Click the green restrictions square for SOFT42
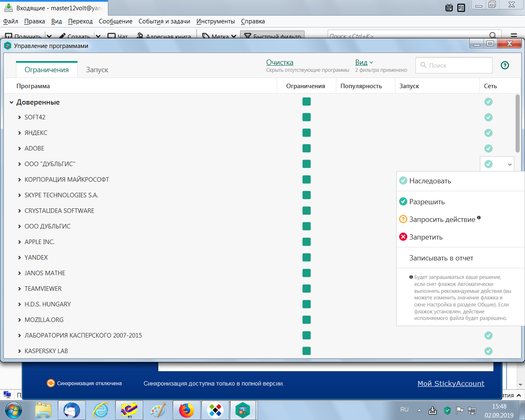 coord(306,117)
